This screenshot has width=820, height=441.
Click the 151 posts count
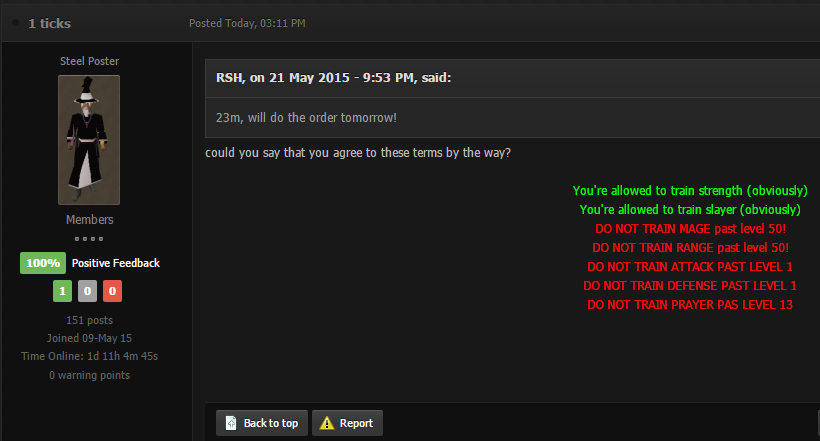pos(89,320)
